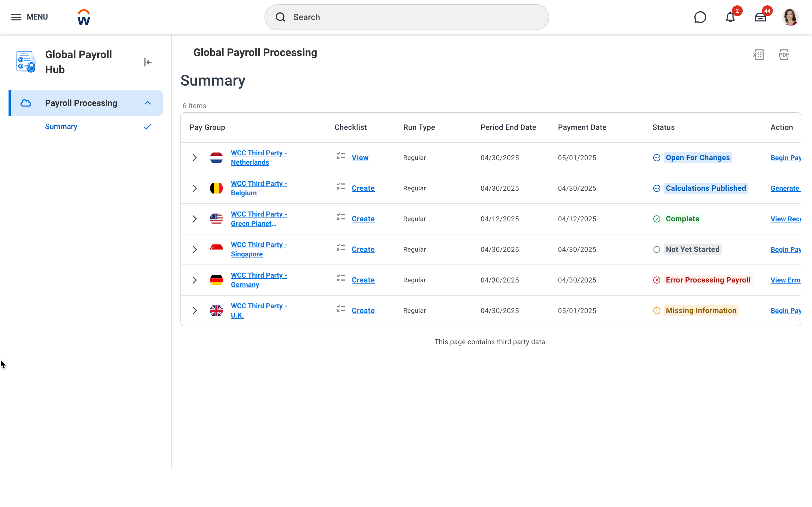
Task: Open the chat messages icon
Action: pos(700,17)
